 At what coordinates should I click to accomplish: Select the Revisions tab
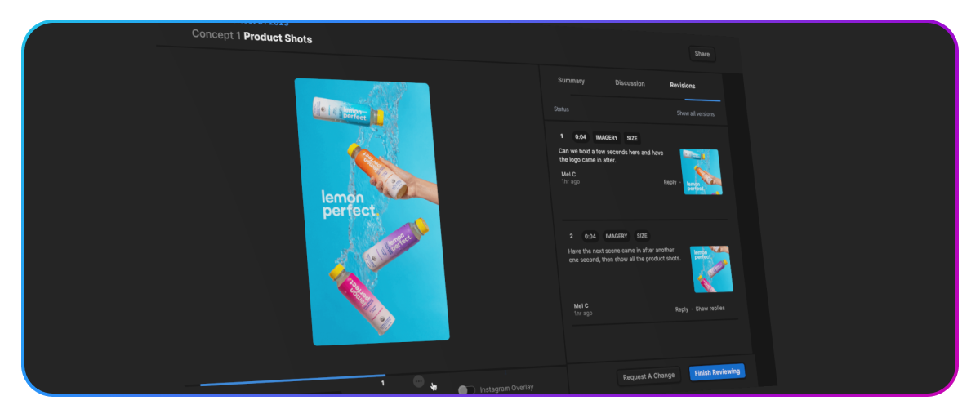pos(683,85)
